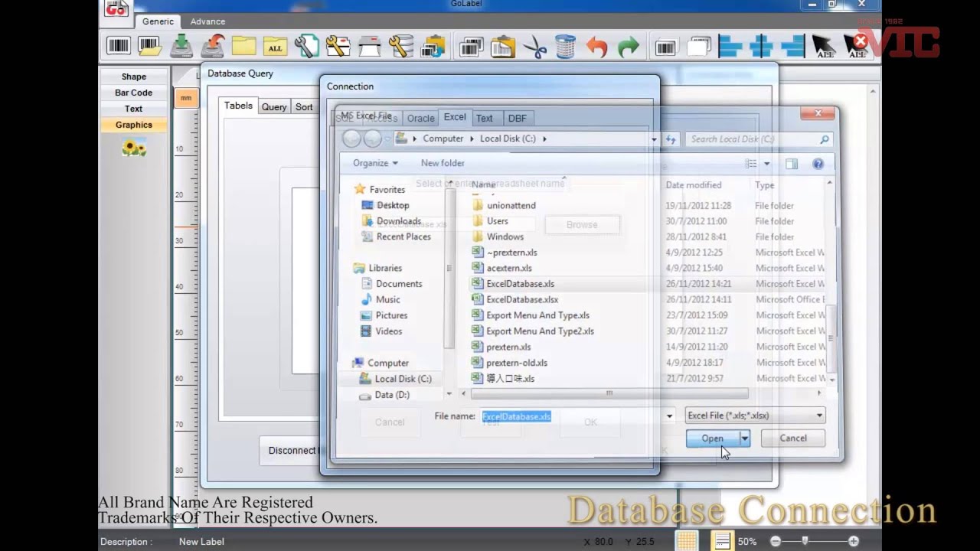Show the preview pane in file dialog

tap(792, 164)
